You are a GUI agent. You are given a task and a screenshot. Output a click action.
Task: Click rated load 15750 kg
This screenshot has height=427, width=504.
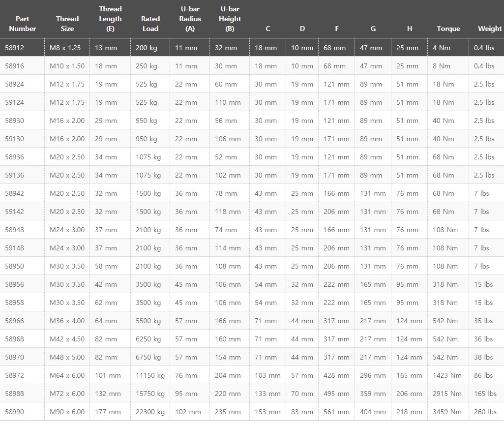(150, 394)
